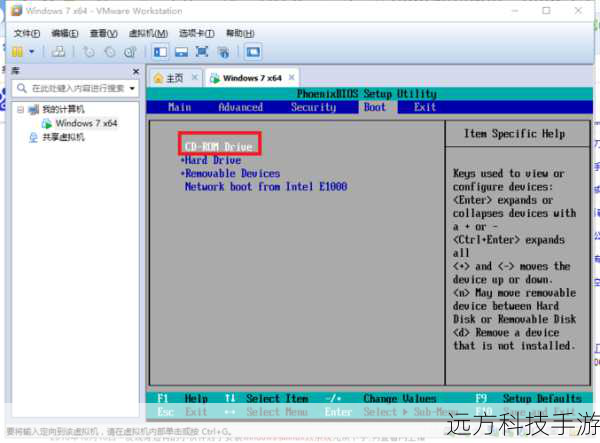Close the 库 library panel

(x=135, y=72)
